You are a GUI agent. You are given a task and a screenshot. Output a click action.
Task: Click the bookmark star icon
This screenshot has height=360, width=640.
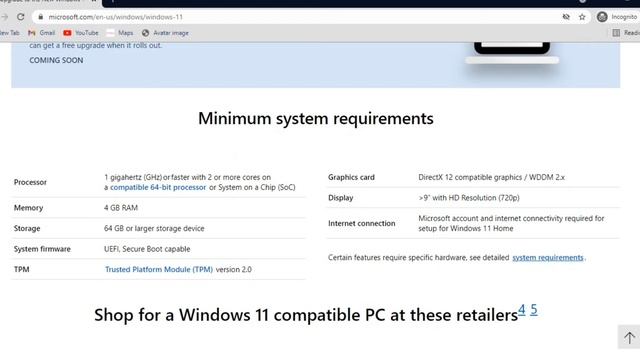(x=582, y=17)
